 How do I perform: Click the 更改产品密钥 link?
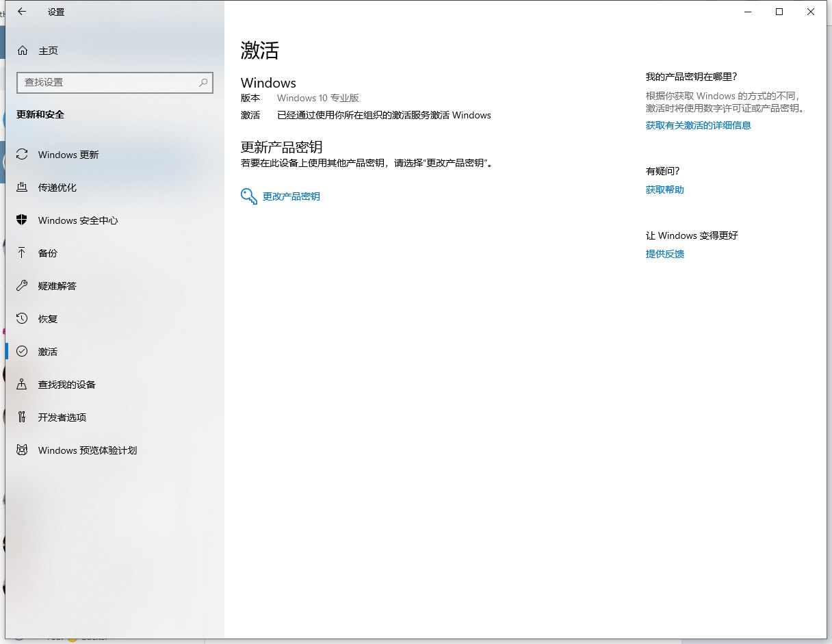[x=291, y=196]
